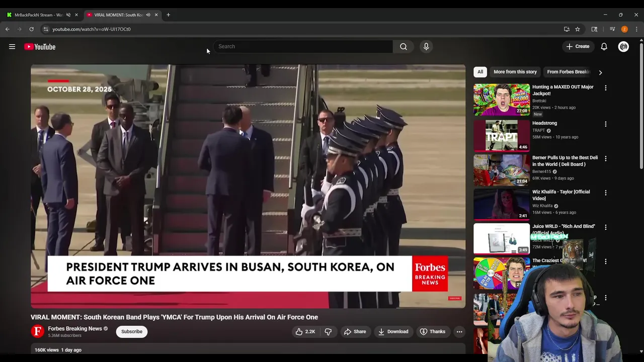This screenshot has width=644, height=362.
Task: Open media control icon in toolbar
Action: [x=612, y=29]
